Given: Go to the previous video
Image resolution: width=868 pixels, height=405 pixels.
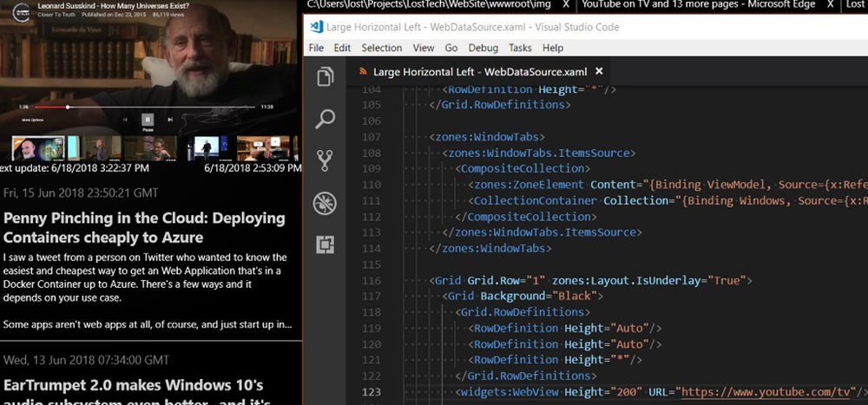Looking at the screenshot, I should pyautogui.click(x=125, y=119).
